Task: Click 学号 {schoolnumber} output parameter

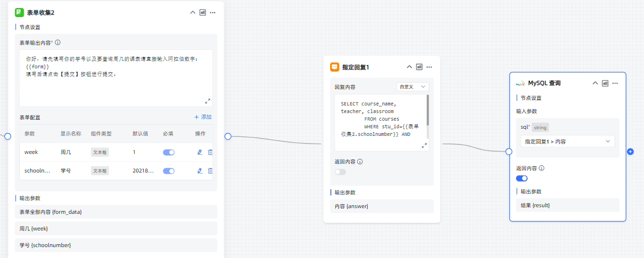Action: [x=116, y=245]
